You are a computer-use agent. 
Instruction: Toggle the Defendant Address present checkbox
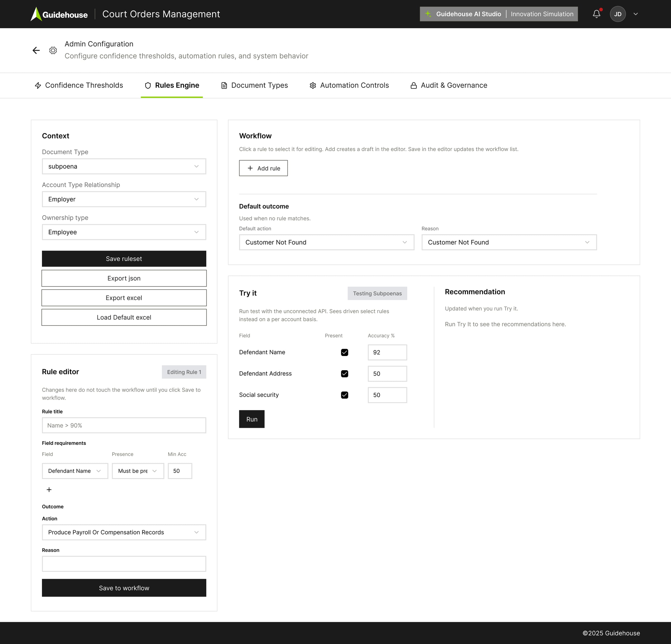[x=344, y=374]
